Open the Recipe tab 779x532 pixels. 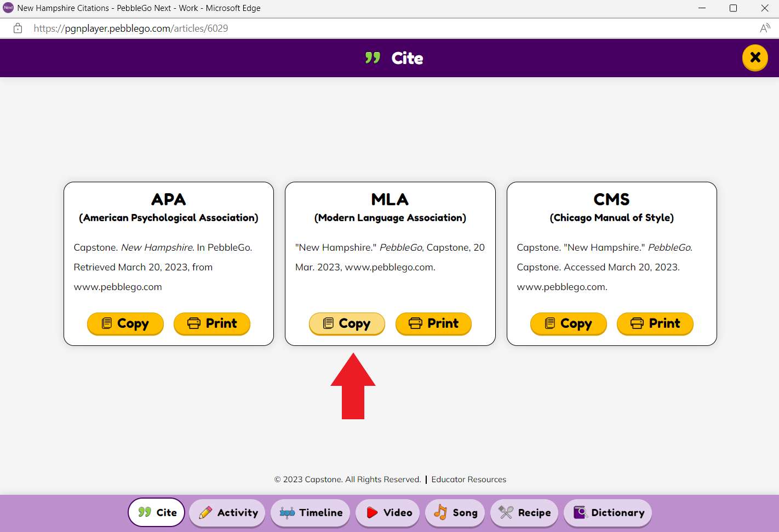524,512
